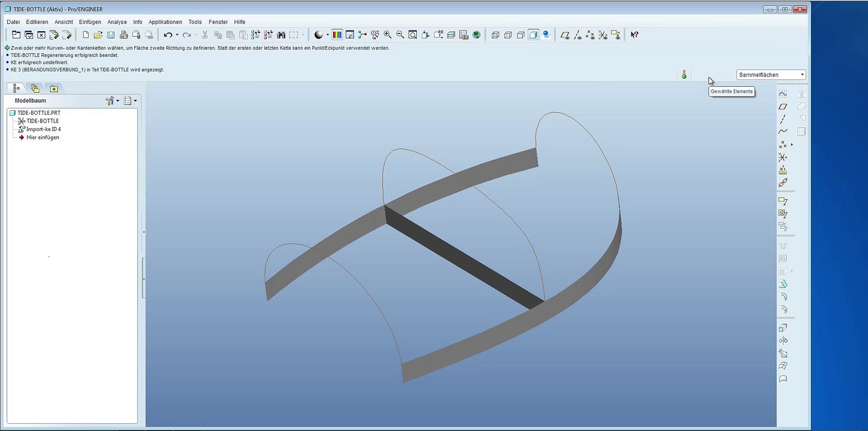
Task: Undo the last action
Action: (168, 35)
